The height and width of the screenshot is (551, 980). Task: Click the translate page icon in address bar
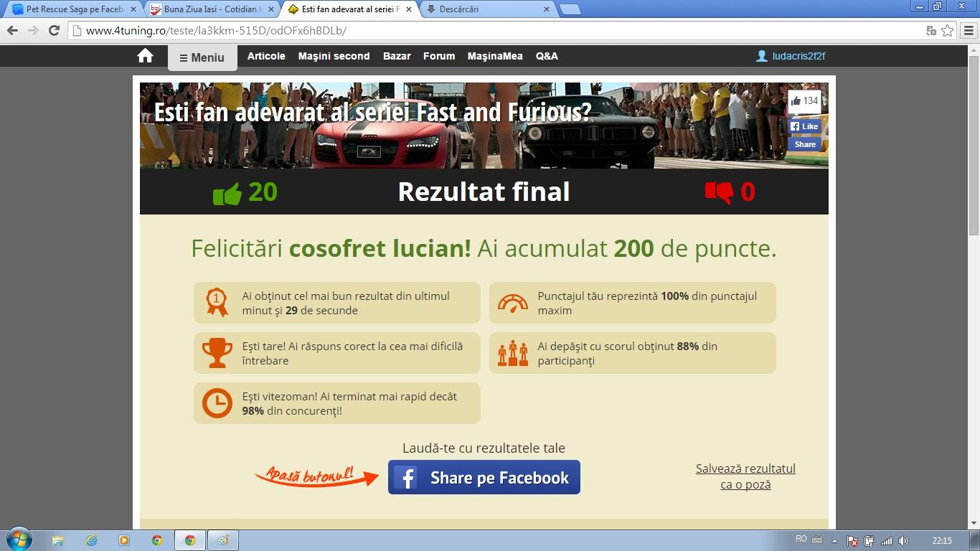(x=931, y=31)
